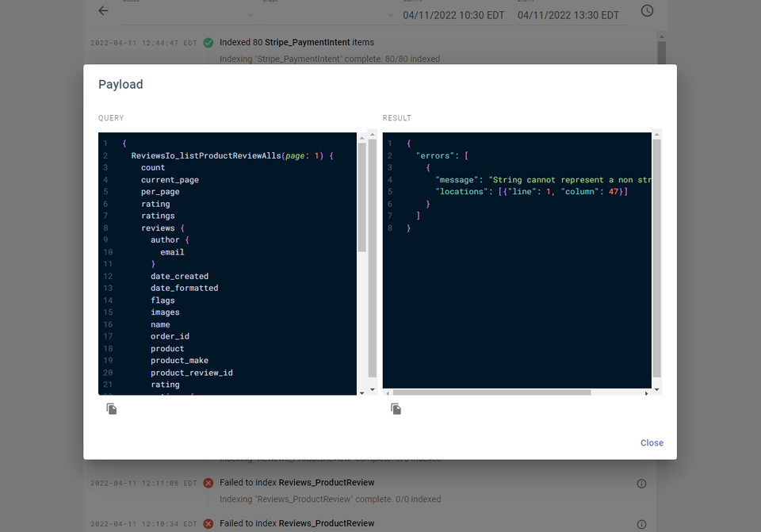Click red error icon at 12:10:34 entry
Viewport: 761px width, 532px height.
[208, 524]
